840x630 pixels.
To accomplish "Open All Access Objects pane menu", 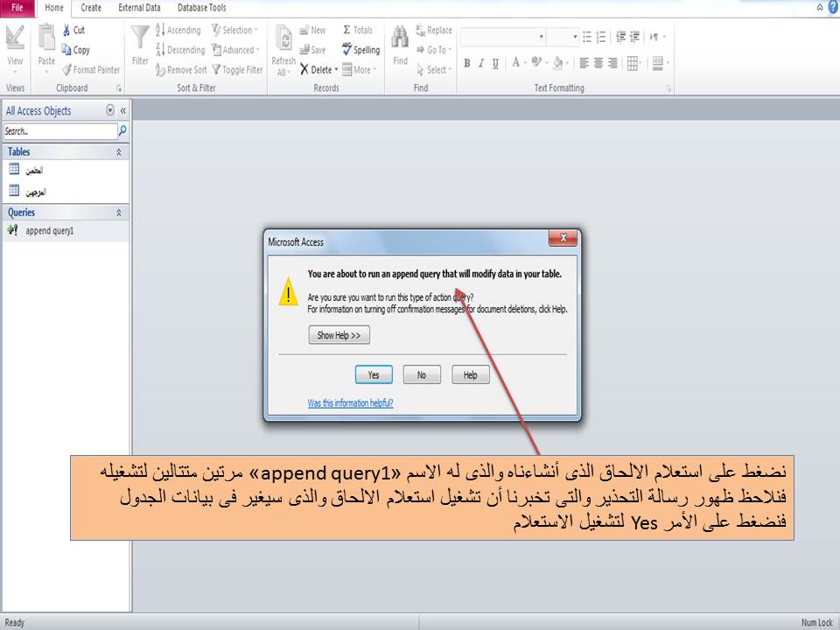I will click(110, 110).
